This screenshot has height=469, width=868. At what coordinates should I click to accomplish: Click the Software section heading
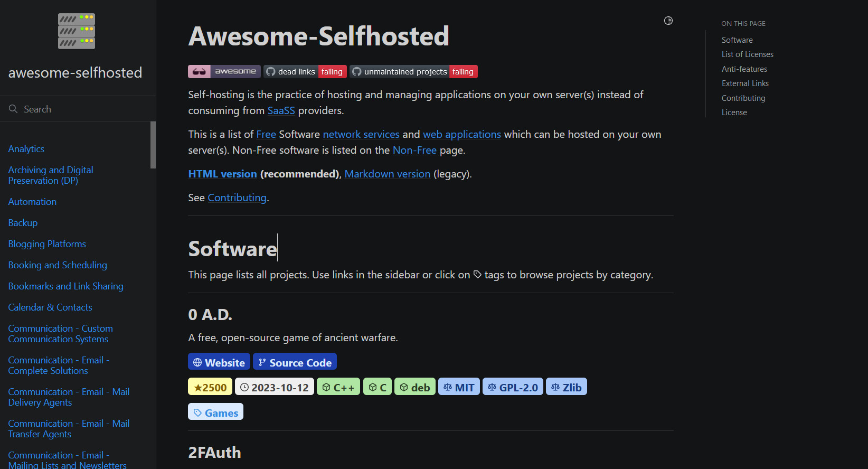coord(232,249)
